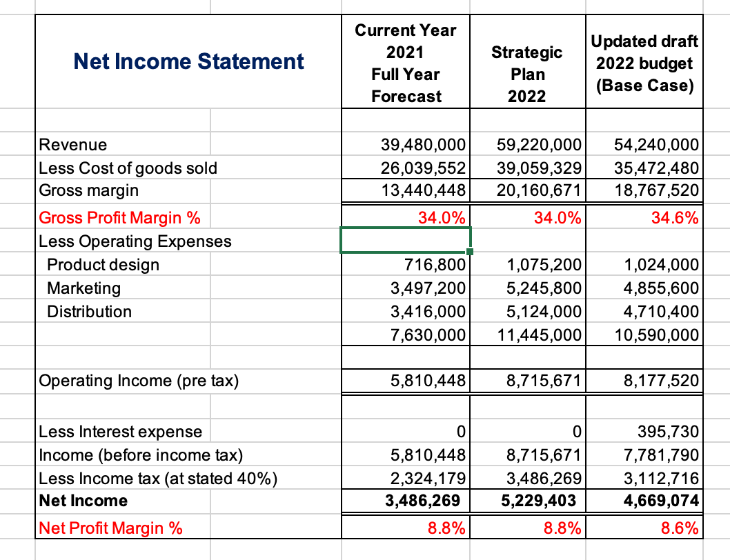This screenshot has height=560, width=730.
Task: Click the 'Gross margin' row label
Action: [89, 190]
